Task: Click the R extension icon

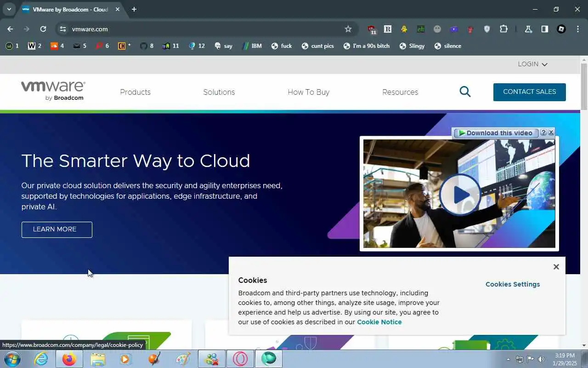Action: pyautogui.click(x=388, y=29)
